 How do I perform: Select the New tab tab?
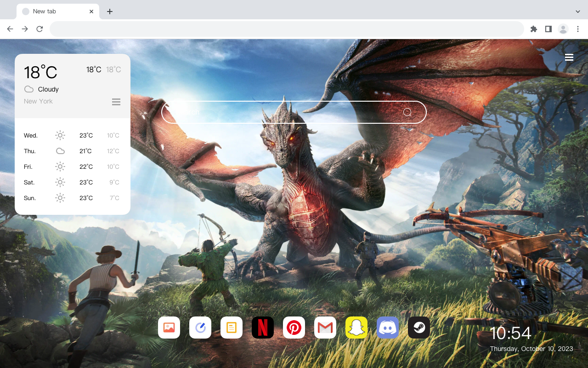pos(58,11)
